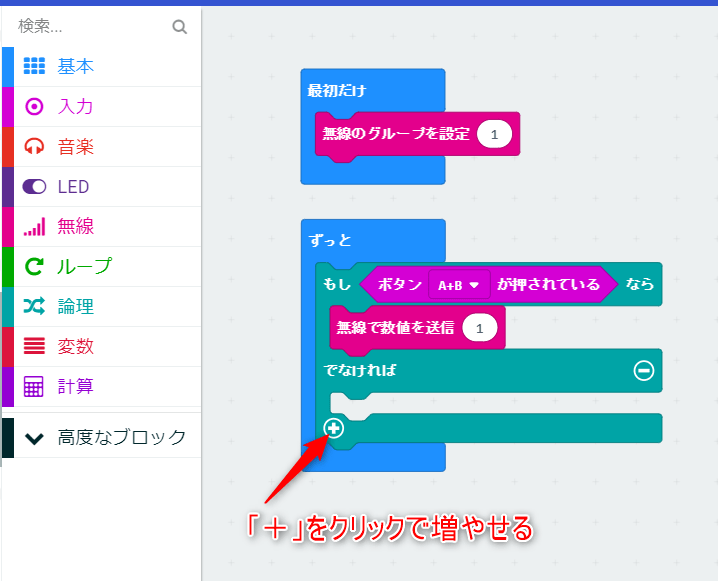The width and height of the screenshot is (718, 581).
Task: Open the 変数 category label
Action: coord(76,346)
